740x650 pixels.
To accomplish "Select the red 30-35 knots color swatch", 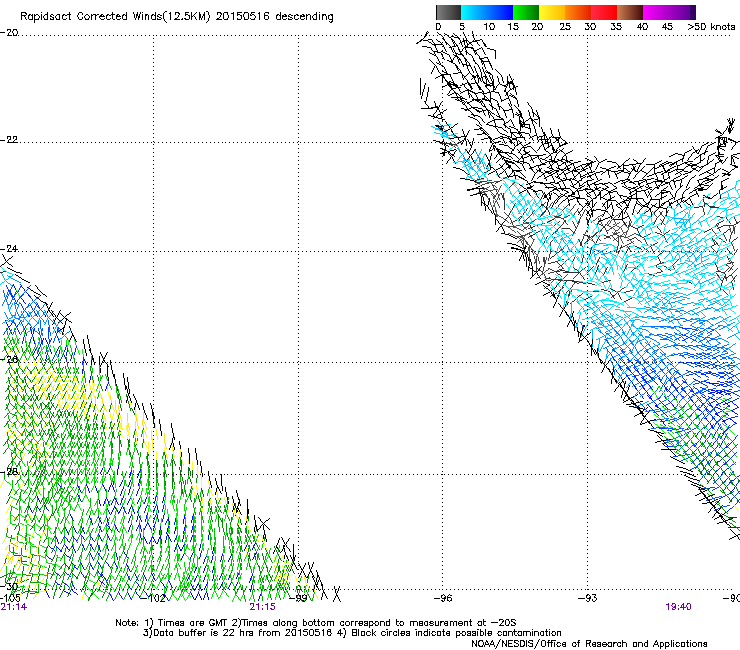I will pyautogui.click(x=604, y=12).
